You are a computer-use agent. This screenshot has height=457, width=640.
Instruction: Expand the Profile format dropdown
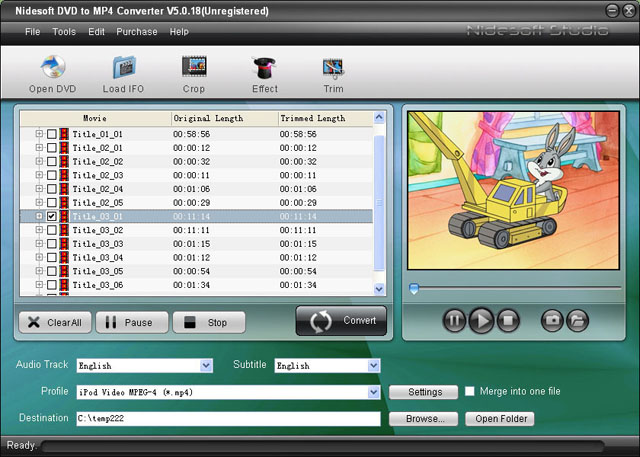373,392
